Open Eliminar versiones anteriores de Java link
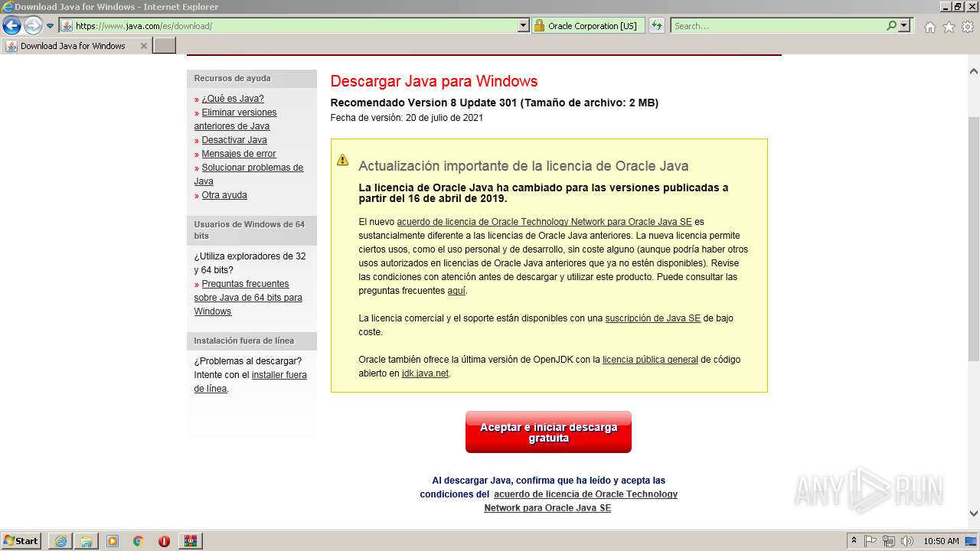Screen dimensions: 980x551 235,119
